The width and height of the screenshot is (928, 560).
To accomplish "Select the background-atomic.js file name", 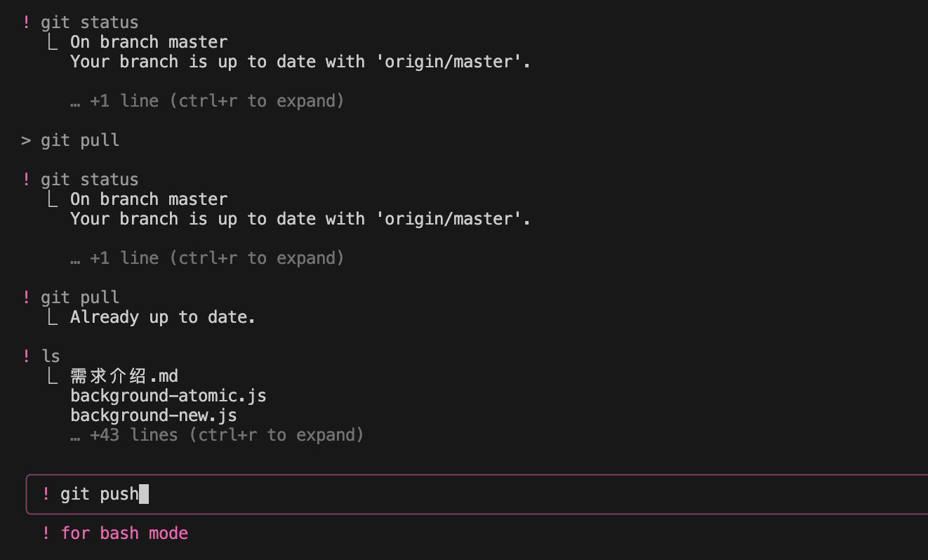I will (168, 396).
